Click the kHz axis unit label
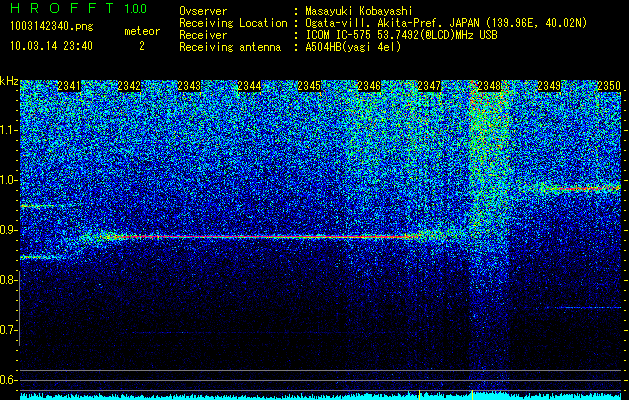629x400 pixels. [x=9, y=81]
